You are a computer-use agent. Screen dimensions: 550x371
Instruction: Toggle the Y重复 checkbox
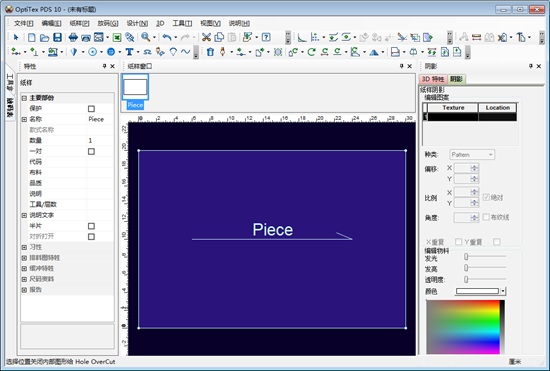(496, 242)
